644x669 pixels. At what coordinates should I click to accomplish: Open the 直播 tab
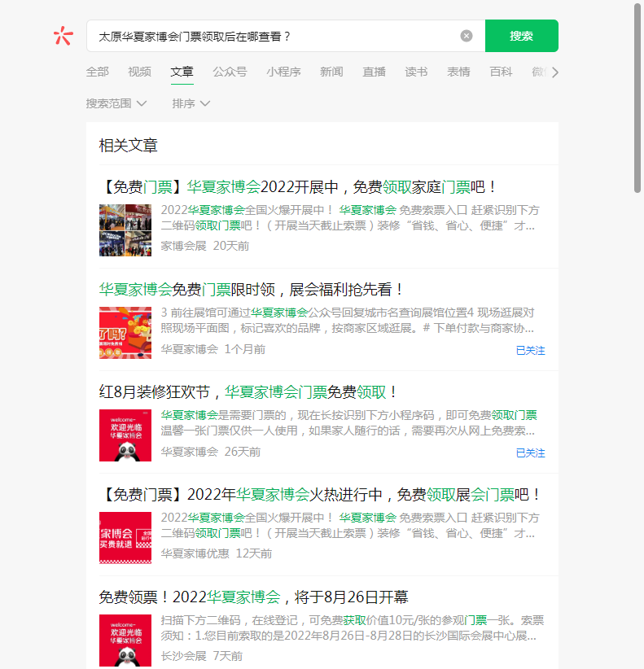tap(374, 72)
